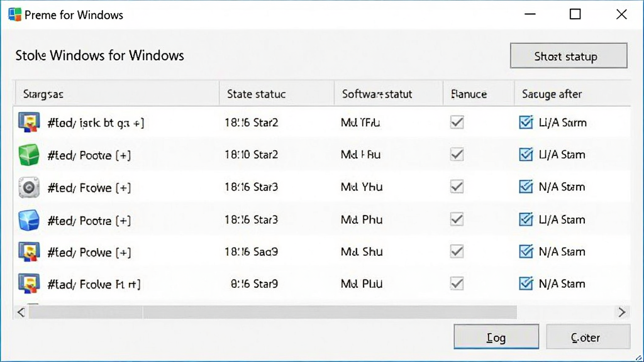644x362 pixels.
Task: Uncheck Sauge after box in the Md PLuu row
Action: (526, 283)
